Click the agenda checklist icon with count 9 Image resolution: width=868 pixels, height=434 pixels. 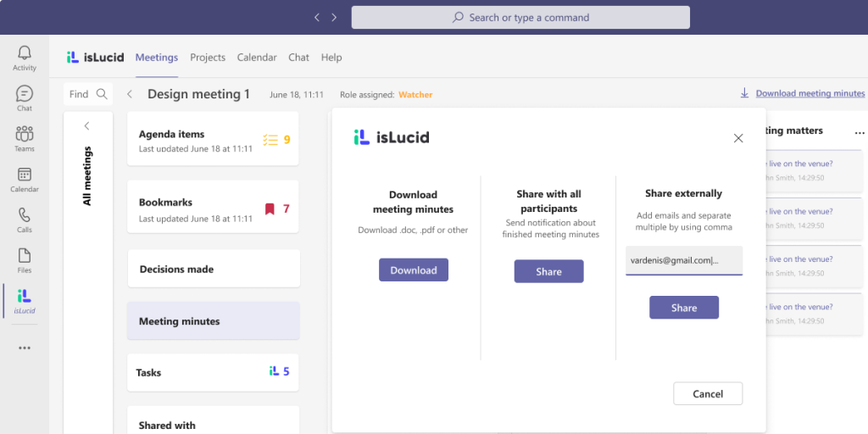270,140
